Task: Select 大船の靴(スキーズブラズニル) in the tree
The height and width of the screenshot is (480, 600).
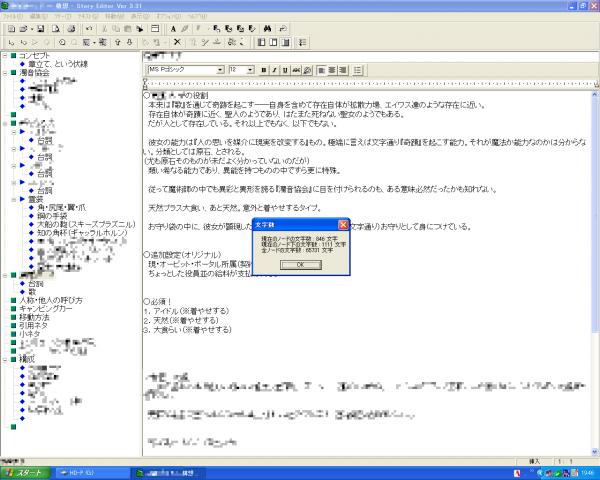Action: (x=86, y=224)
